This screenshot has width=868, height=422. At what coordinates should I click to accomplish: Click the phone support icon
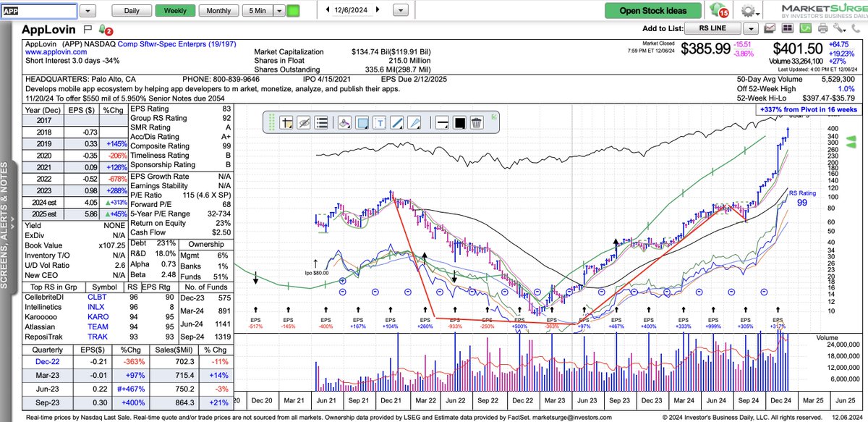(855, 28)
